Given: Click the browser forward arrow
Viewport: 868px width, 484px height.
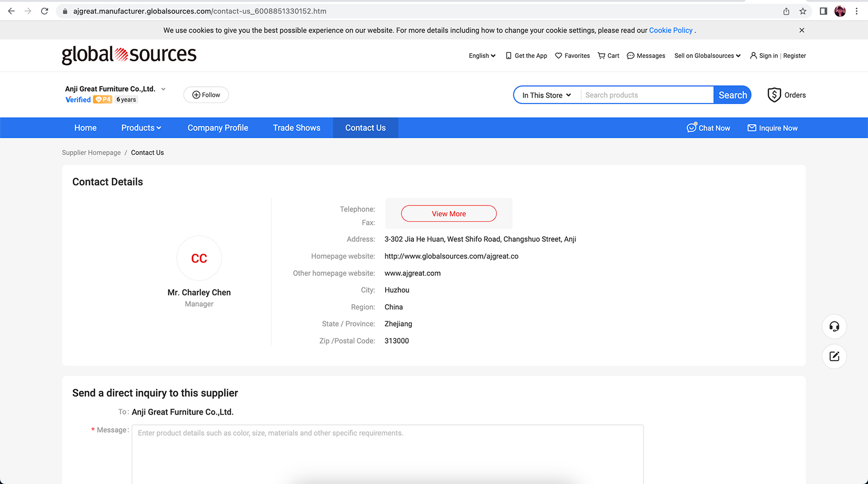Looking at the screenshot, I should 28,11.
